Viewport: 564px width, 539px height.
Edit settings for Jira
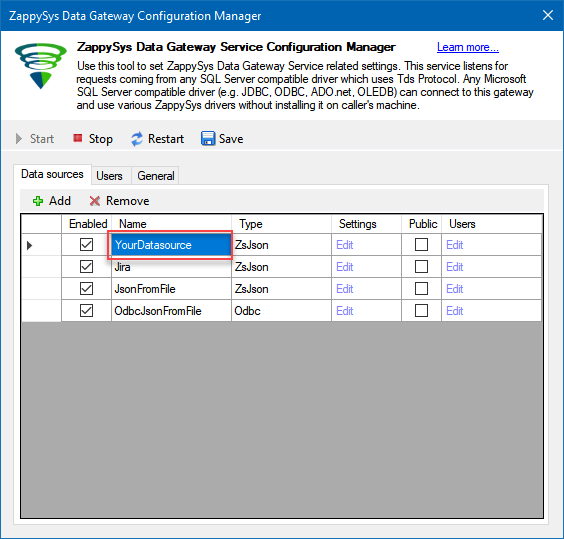tap(345, 267)
